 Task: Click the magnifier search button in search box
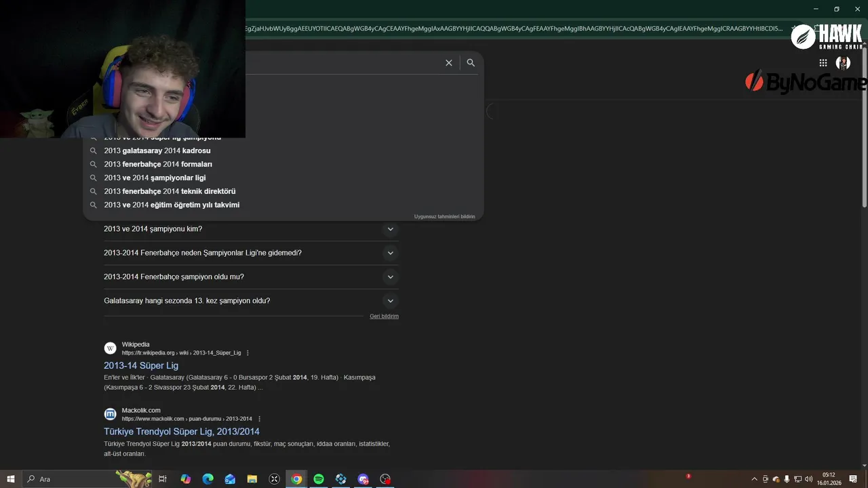471,62
